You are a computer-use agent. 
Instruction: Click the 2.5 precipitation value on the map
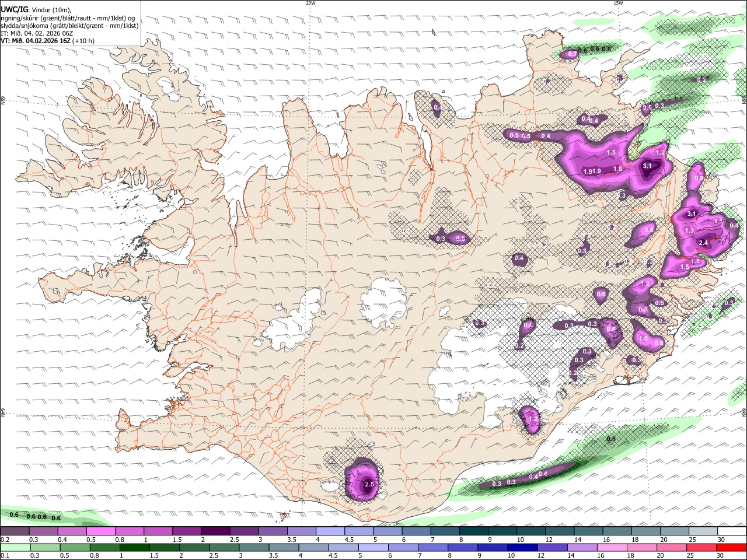coord(369,484)
